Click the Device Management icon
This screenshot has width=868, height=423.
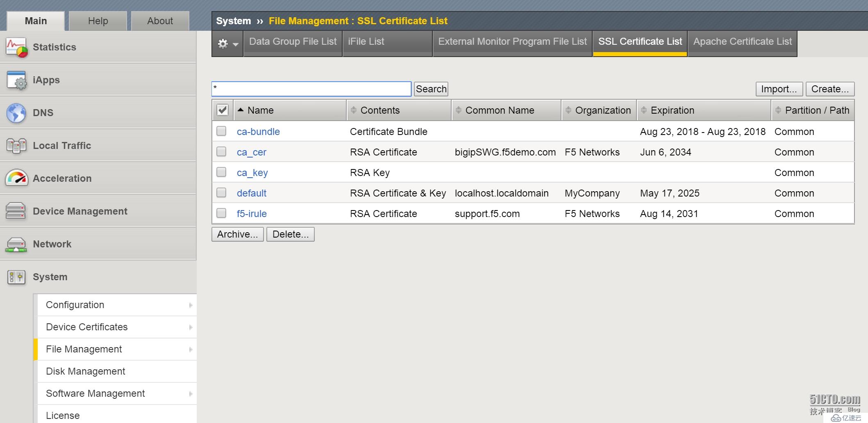click(x=16, y=211)
